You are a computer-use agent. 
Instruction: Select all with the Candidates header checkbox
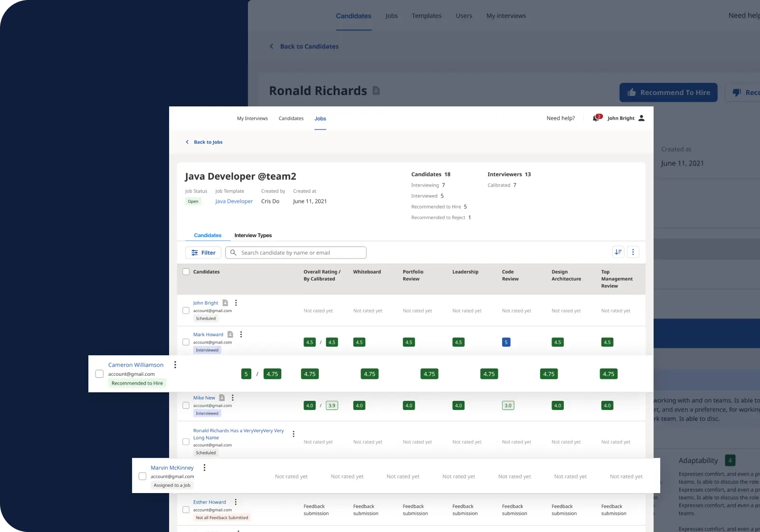pyautogui.click(x=186, y=272)
